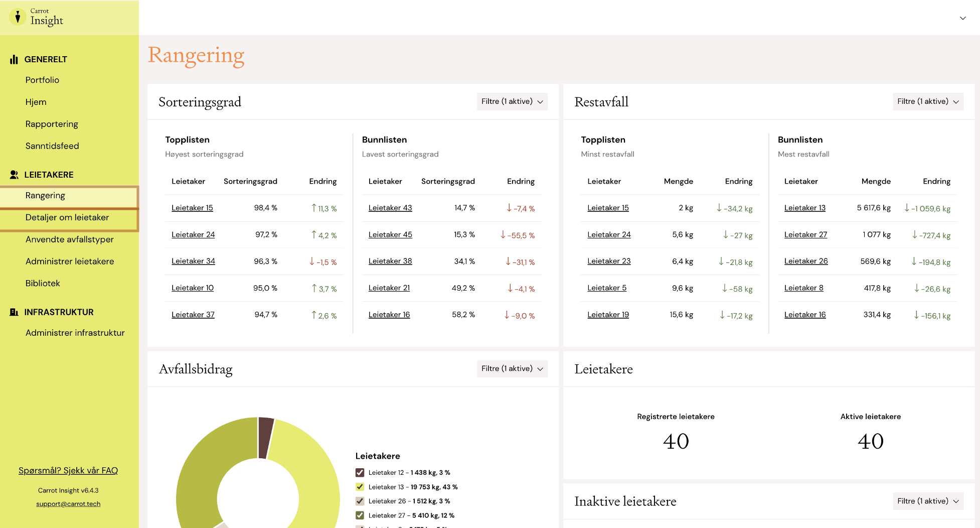Click the INFRASTRUKTUR building icon
The image size is (980, 528).
pyautogui.click(x=14, y=312)
